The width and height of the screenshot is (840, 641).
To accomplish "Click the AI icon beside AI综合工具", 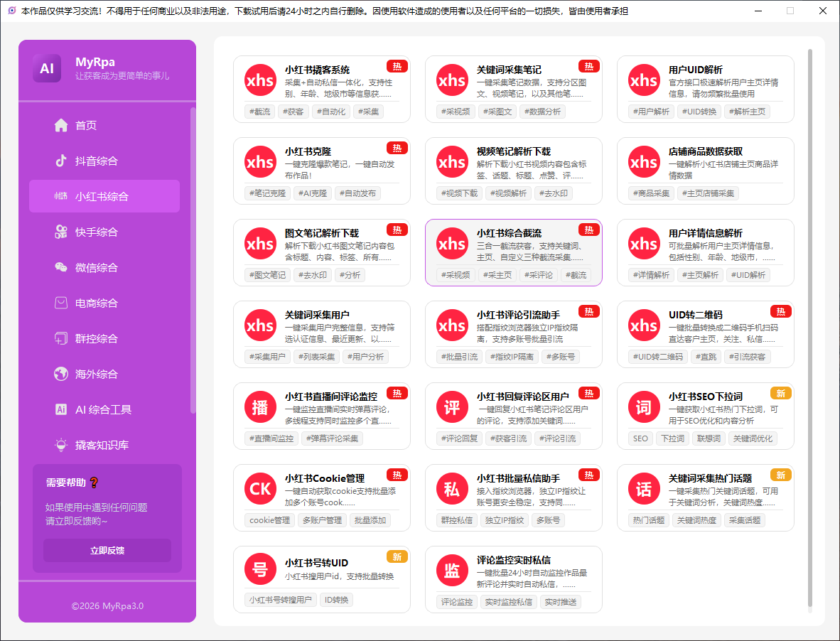I will 61,409.
